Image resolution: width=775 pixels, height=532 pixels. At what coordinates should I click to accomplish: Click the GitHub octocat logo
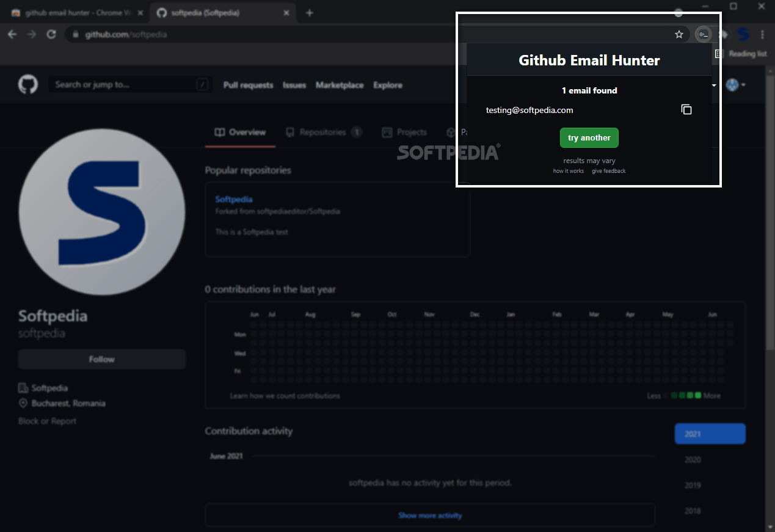[29, 84]
